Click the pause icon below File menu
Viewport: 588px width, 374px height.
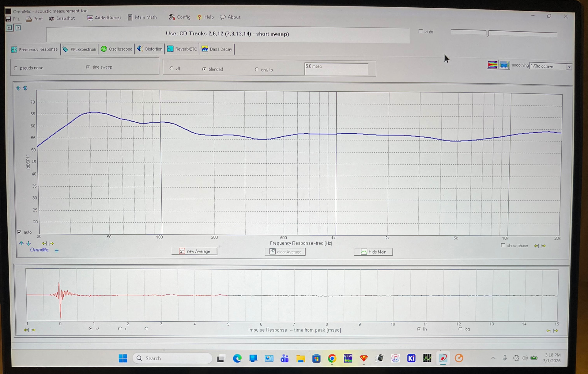(x=9, y=28)
